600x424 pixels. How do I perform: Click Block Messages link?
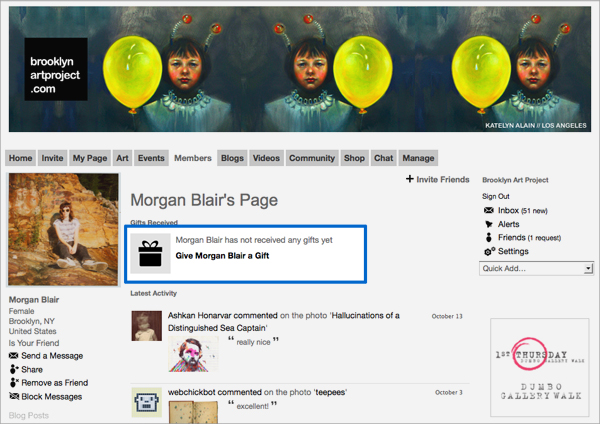(52, 396)
